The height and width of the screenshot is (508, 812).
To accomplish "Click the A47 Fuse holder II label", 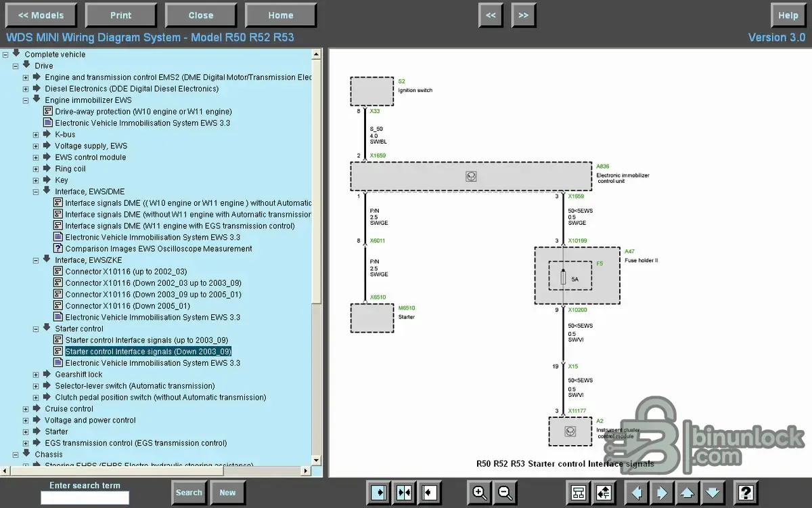I will [641, 256].
